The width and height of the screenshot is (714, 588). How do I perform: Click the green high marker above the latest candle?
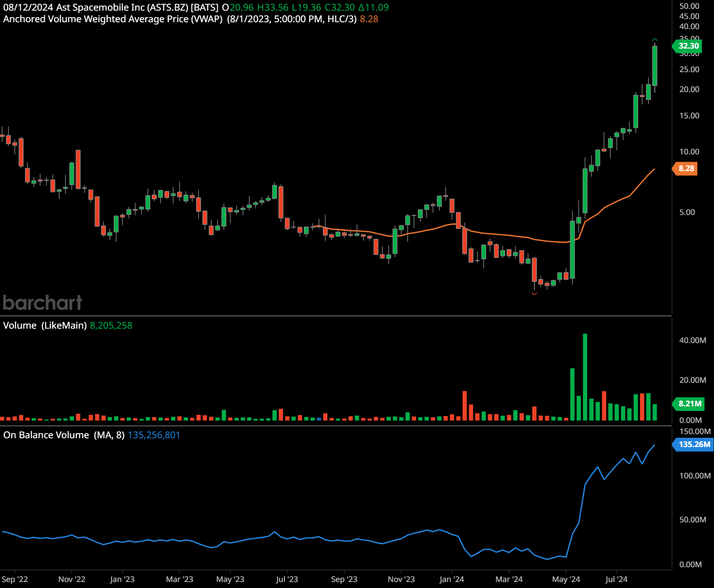click(x=655, y=40)
